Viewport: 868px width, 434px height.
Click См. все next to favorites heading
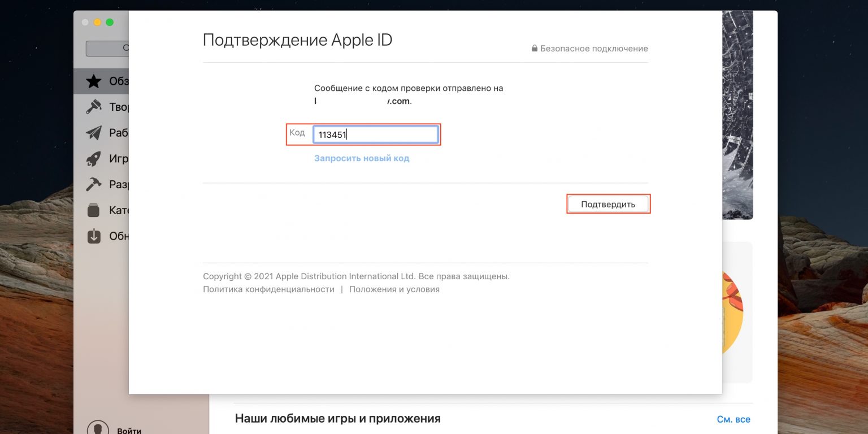[734, 419]
